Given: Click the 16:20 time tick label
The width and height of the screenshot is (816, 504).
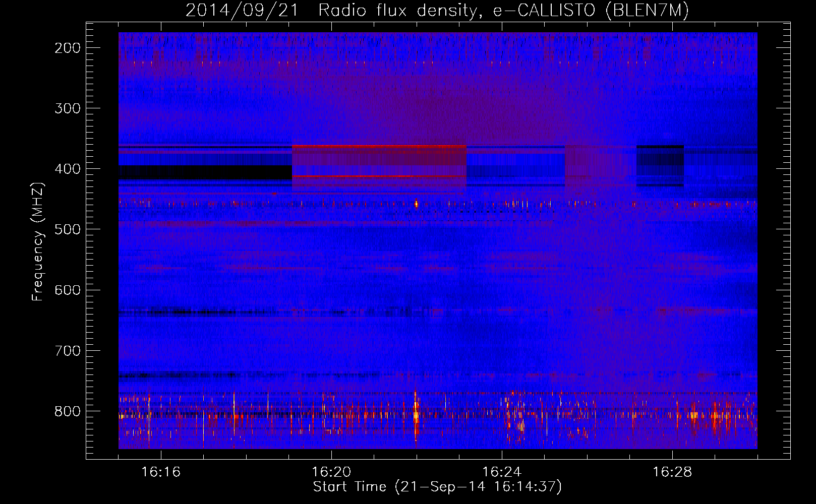Looking at the screenshot, I should point(331,472).
